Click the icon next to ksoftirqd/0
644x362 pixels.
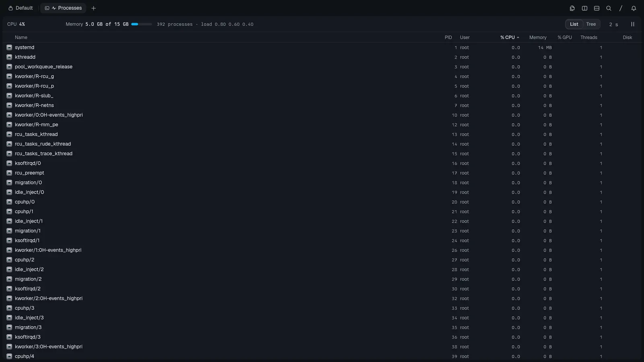pos(9,163)
